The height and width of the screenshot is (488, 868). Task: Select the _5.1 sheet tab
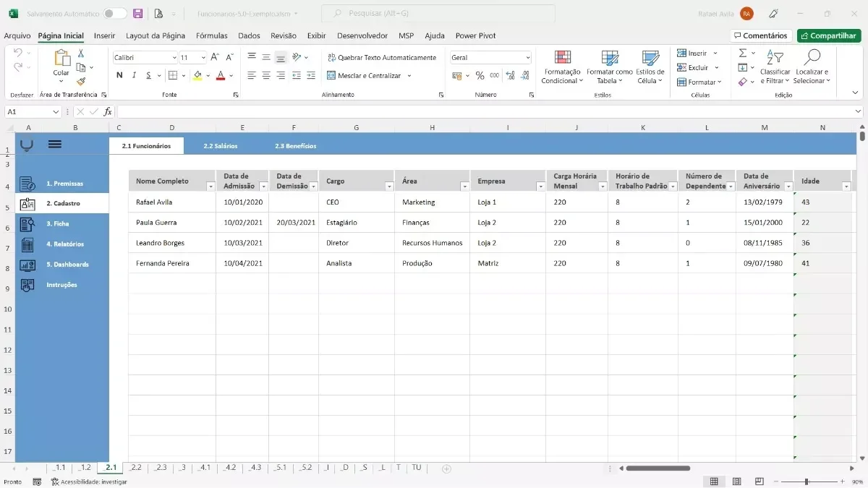click(x=281, y=468)
